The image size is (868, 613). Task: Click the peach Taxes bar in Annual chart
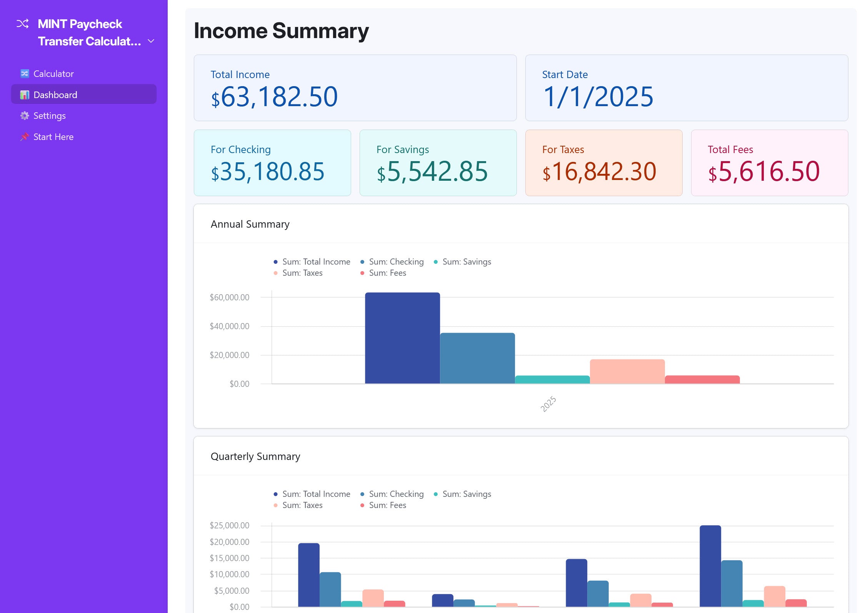(627, 371)
